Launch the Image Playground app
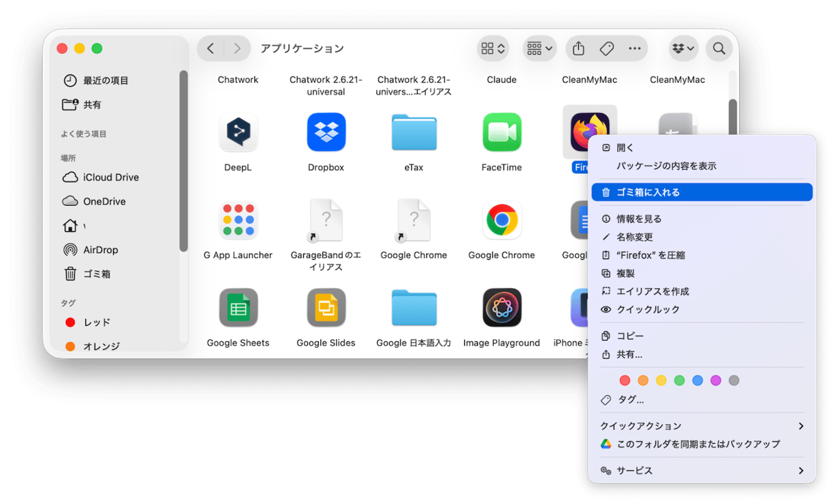The width and height of the screenshot is (834, 504). pyautogui.click(x=501, y=307)
